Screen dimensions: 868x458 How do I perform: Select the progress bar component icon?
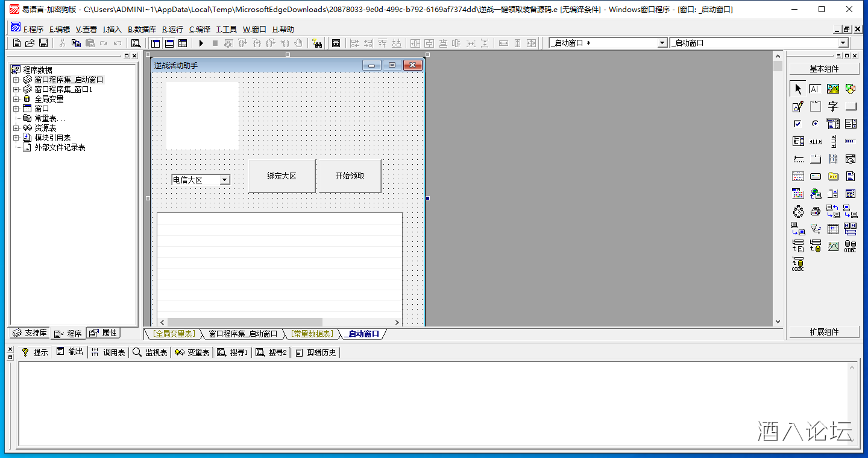click(x=851, y=141)
